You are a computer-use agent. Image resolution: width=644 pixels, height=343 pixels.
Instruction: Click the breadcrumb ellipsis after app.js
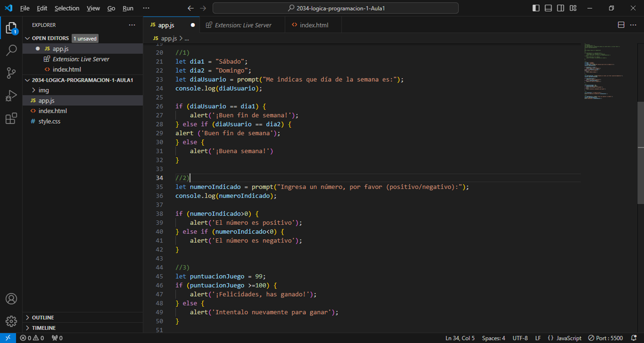[x=187, y=38]
